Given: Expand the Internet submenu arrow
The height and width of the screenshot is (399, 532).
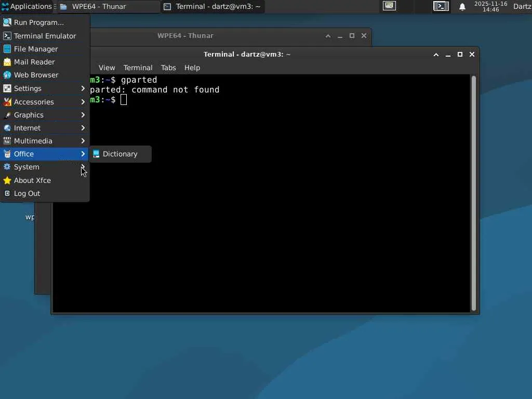Looking at the screenshot, I should pyautogui.click(x=83, y=128).
